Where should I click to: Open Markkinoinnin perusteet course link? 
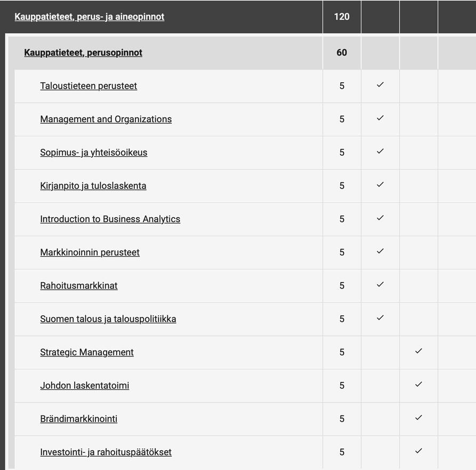(90, 252)
